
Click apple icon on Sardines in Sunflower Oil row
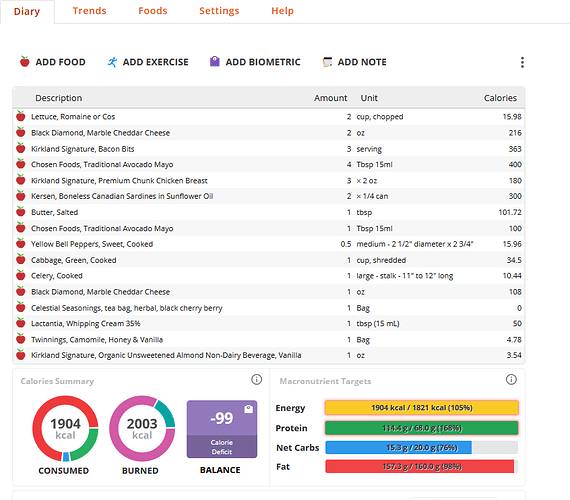[x=21, y=196]
